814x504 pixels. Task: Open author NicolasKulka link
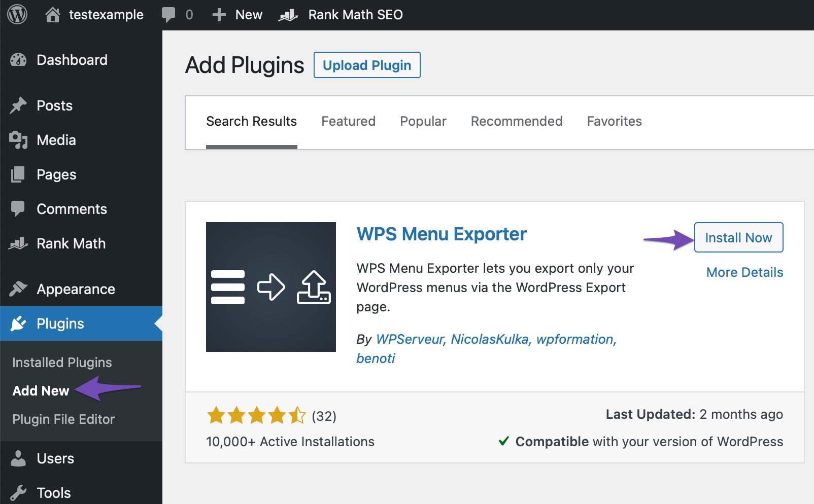coord(491,339)
